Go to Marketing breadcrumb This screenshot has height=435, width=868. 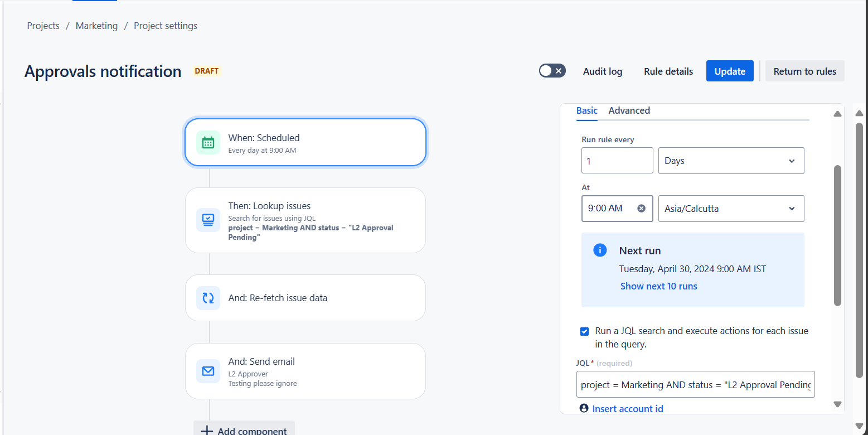pos(96,26)
